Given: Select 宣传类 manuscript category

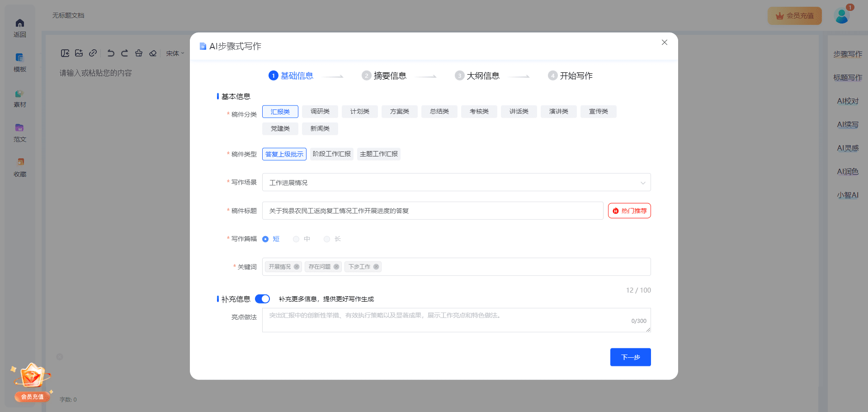Looking at the screenshot, I should coord(599,112).
